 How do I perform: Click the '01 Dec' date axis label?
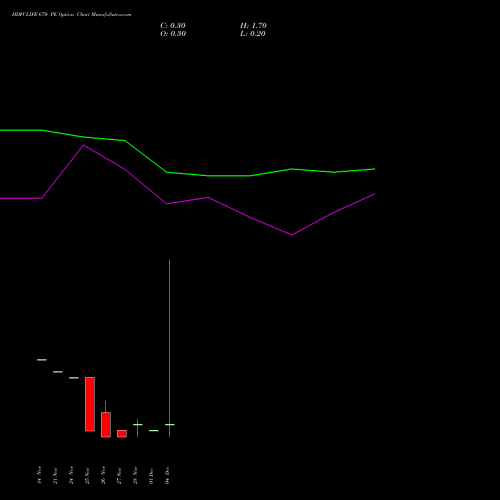pos(151,475)
